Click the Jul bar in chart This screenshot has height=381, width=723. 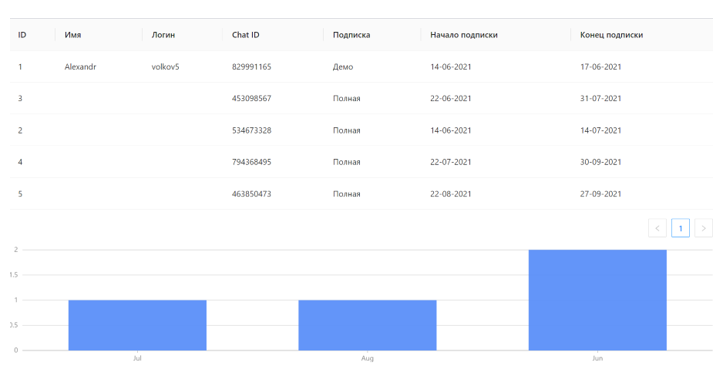(x=137, y=325)
